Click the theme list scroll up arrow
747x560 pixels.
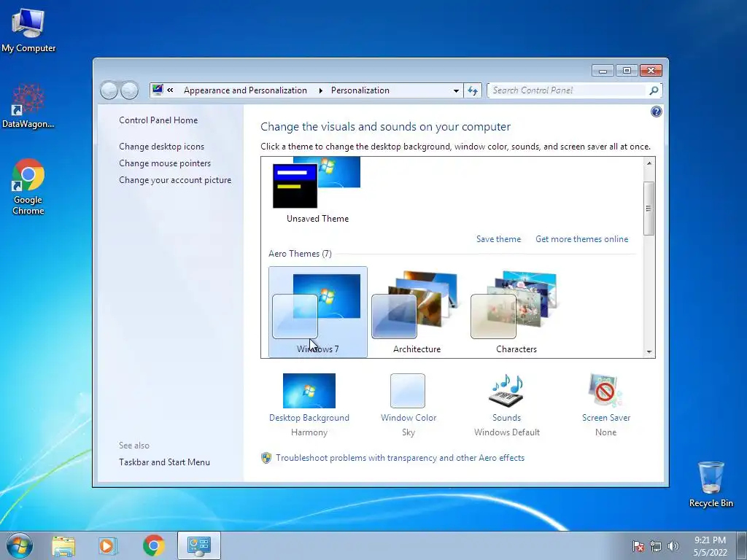click(649, 163)
